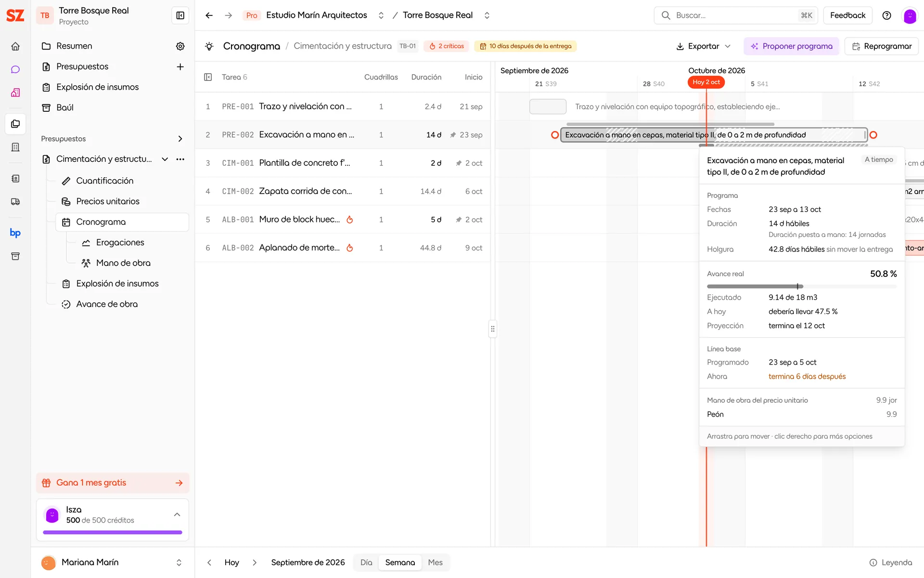This screenshot has width=924, height=578.
Task: Switch timeline view to Semana
Action: (x=400, y=563)
